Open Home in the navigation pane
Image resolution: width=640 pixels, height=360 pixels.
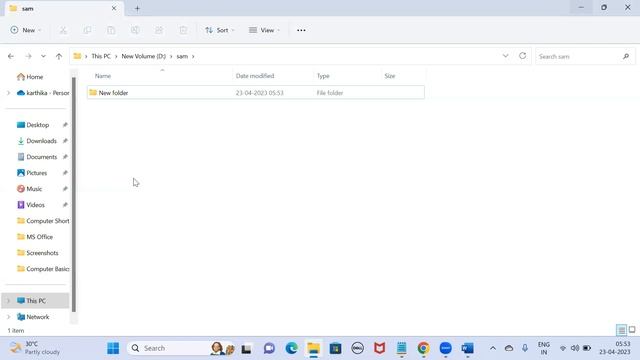click(x=30, y=77)
